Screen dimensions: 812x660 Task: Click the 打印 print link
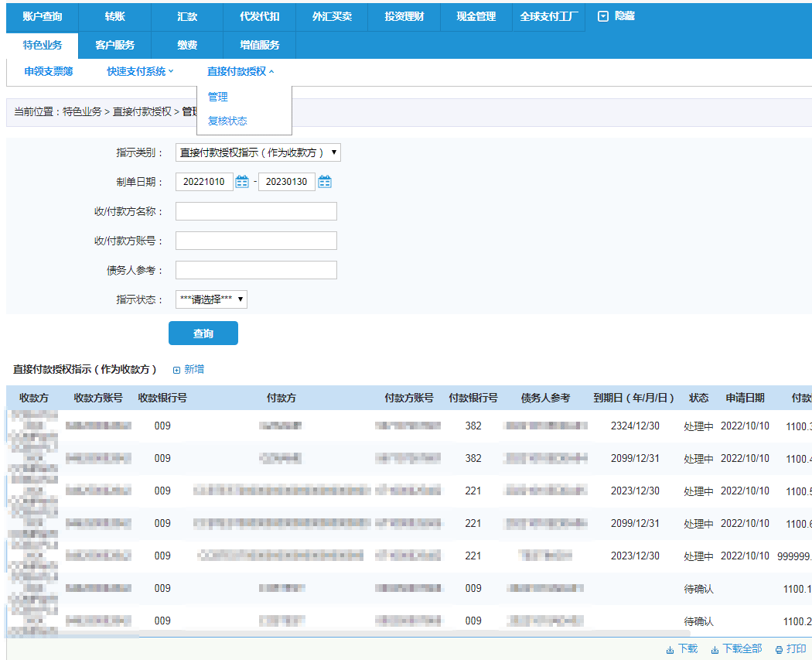(x=796, y=648)
